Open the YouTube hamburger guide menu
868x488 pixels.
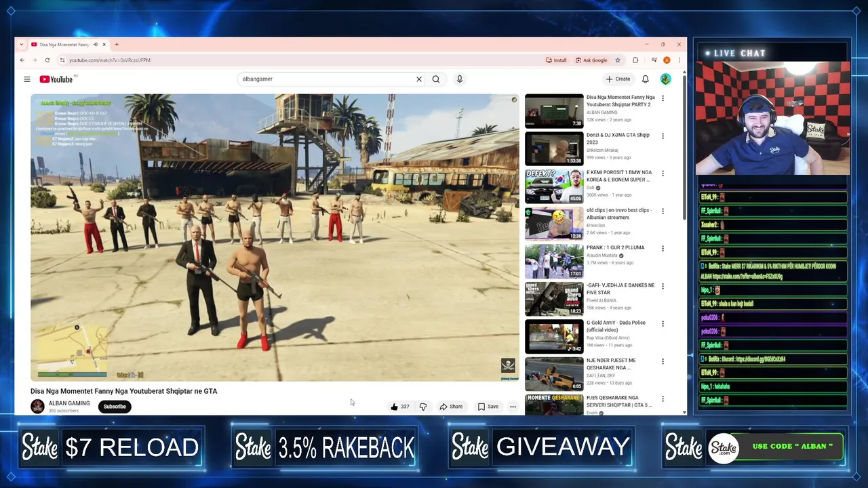tap(27, 79)
